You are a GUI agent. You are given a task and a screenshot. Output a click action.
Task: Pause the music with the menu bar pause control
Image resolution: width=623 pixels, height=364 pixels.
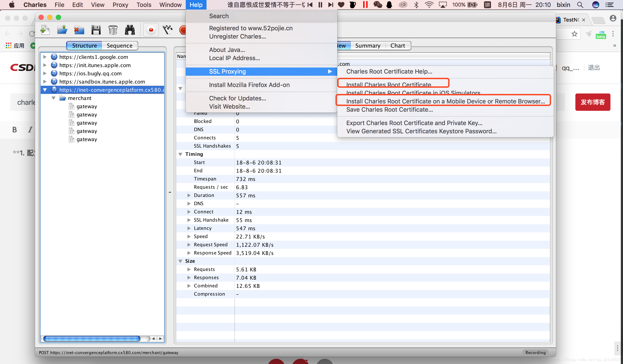320,5
